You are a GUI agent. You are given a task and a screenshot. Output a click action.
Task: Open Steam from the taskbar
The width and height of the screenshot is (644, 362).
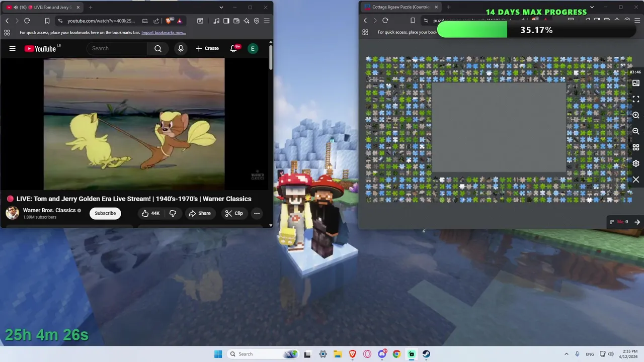pyautogui.click(x=426, y=354)
